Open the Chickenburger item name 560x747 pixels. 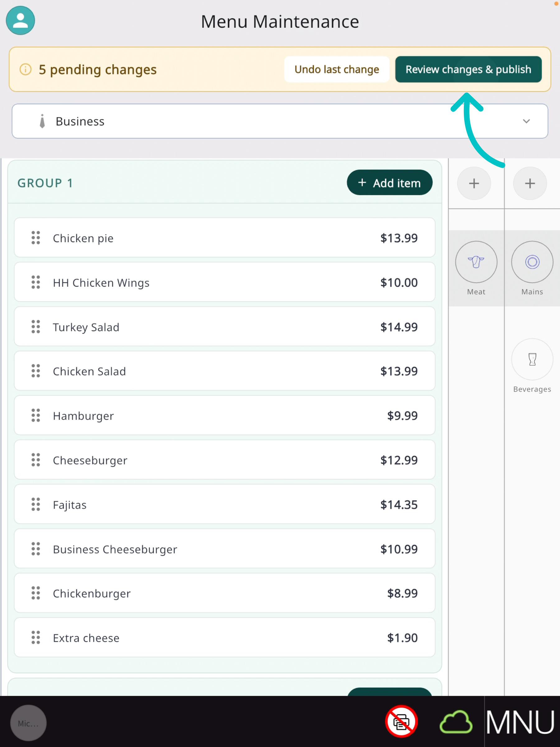click(x=91, y=593)
